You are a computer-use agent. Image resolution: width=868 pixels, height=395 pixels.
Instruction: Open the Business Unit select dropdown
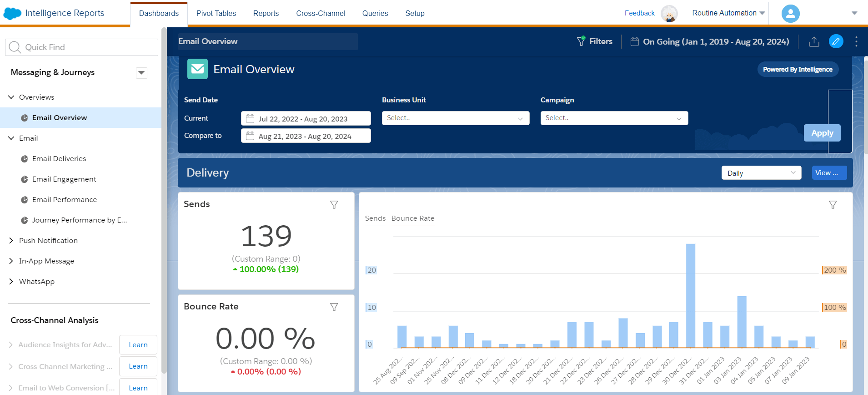point(456,118)
